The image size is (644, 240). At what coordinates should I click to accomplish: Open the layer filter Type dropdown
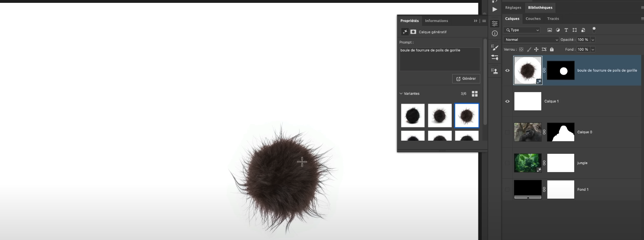[522, 30]
